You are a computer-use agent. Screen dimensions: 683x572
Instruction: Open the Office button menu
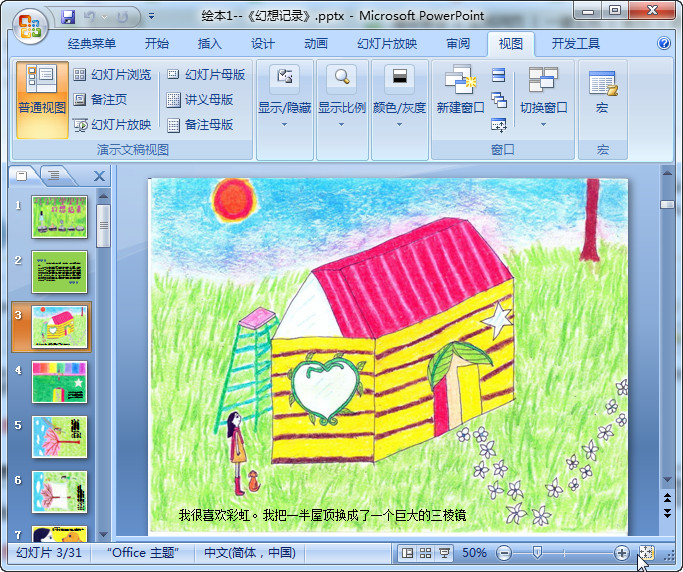[x=30, y=26]
